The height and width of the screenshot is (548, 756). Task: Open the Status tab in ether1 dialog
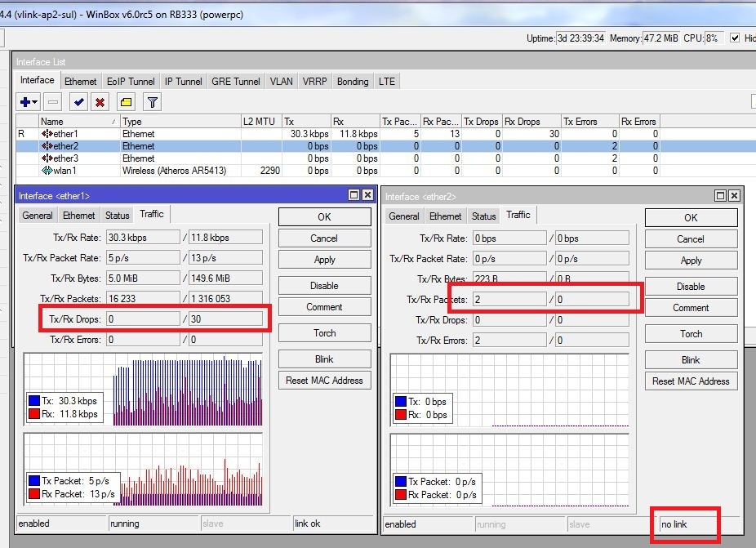(x=118, y=216)
